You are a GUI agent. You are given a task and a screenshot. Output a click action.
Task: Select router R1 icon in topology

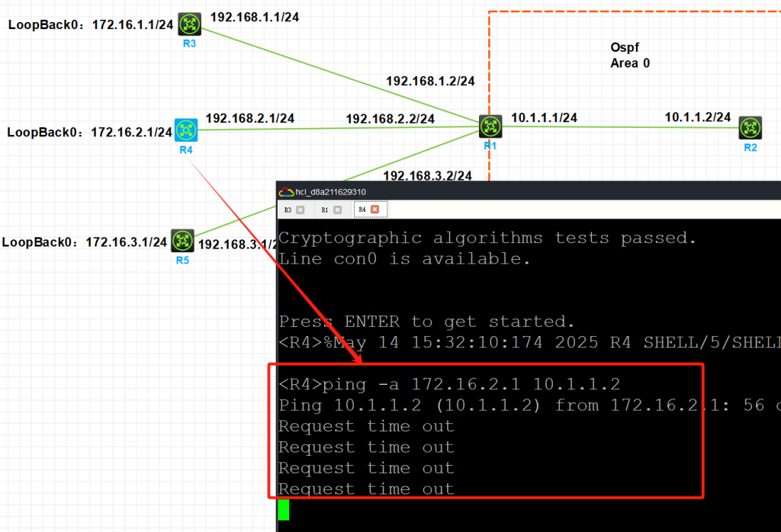pos(490,127)
